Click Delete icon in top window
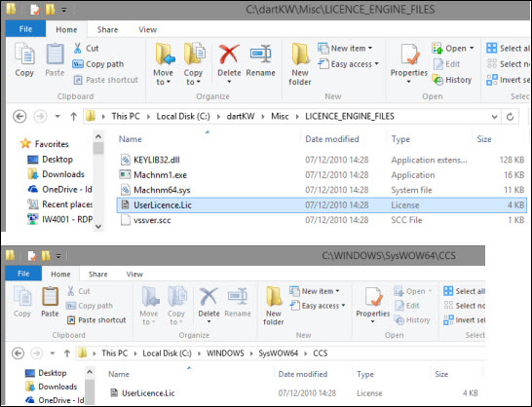 click(x=229, y=55)
